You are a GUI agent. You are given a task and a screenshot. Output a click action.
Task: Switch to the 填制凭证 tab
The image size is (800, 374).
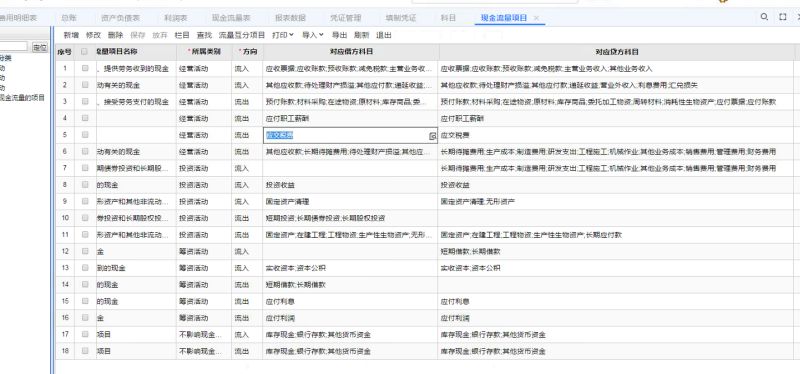[x=401, y=18]
